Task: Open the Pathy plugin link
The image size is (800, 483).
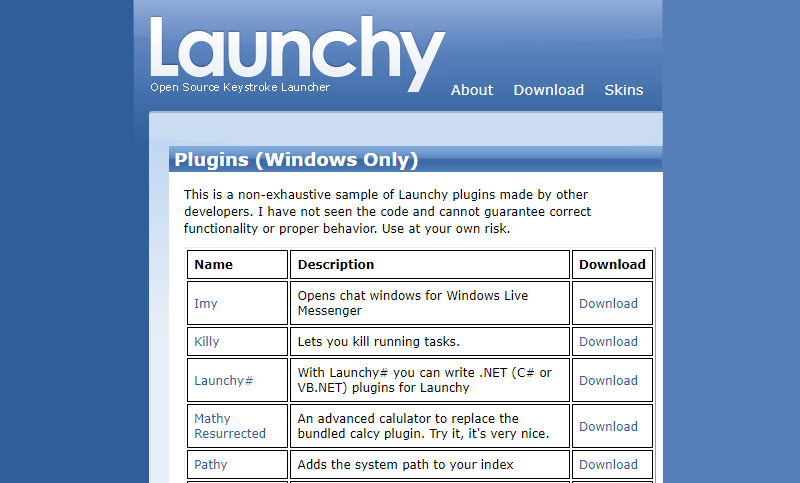Action: tap(210, 465)
